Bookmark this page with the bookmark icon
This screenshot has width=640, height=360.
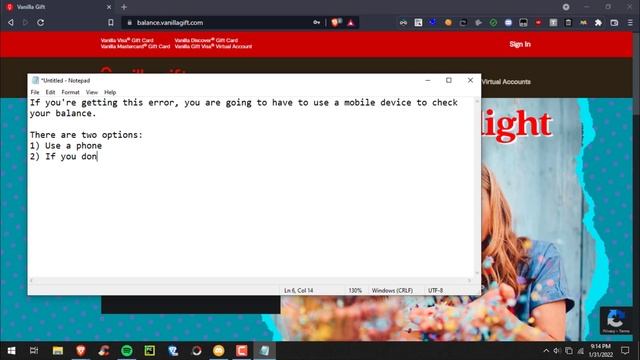click(111, 22)
